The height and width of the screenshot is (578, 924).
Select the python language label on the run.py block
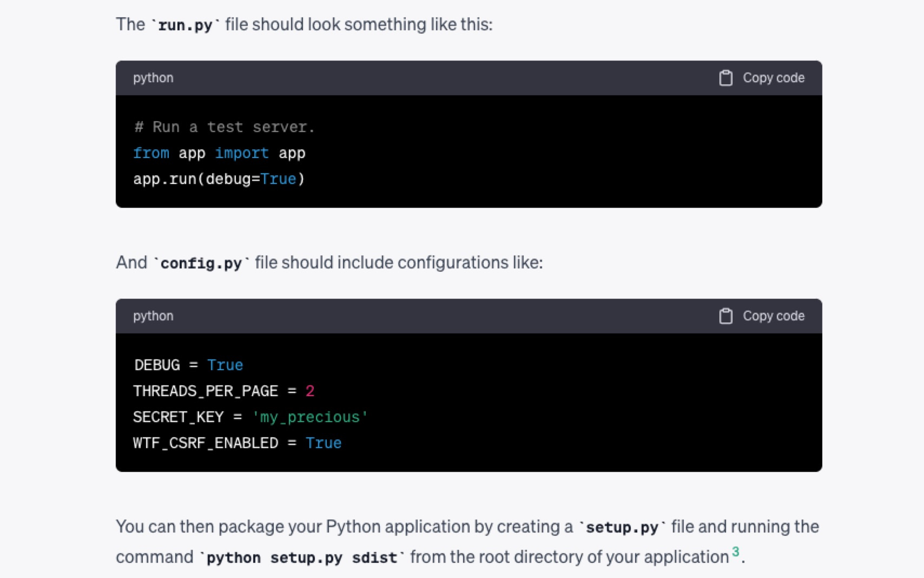click(x=153, y=77)
